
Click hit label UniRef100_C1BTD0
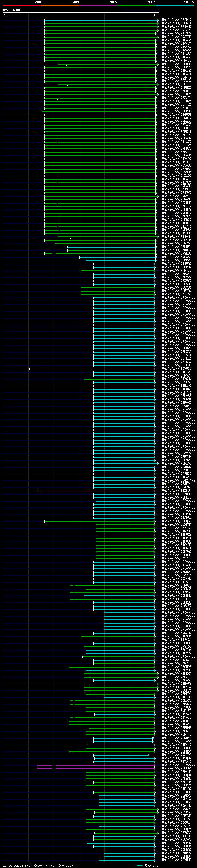[177, 291]
